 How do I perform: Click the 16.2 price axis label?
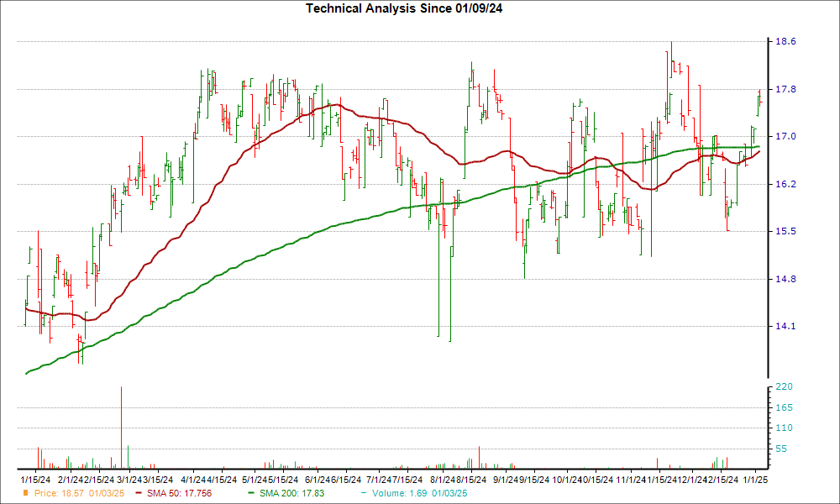click(x=785, y=184)
